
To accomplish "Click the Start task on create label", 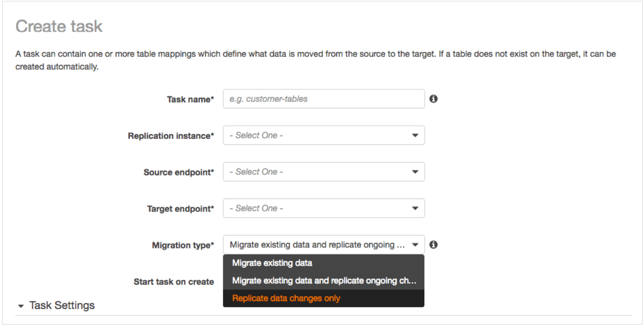I will [x=174, y=282].
